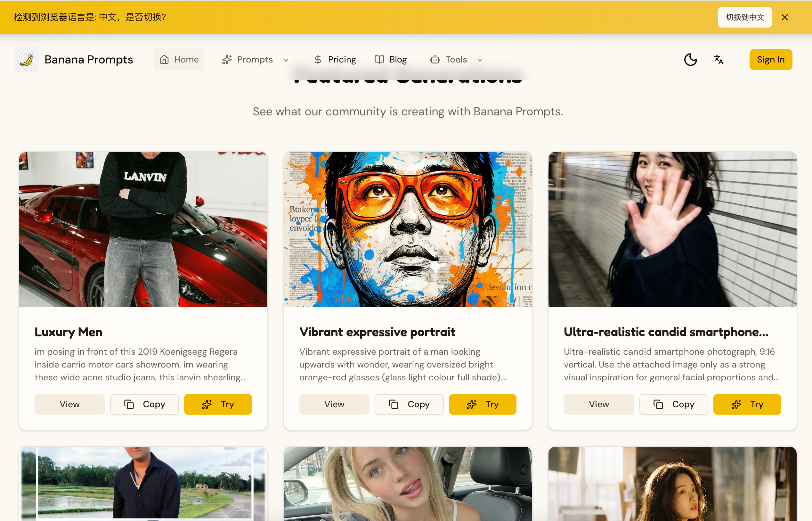The image size is (812, 521).
Task: Click 切换到中文 in the language banner
Action: click(x=744, y=17)
